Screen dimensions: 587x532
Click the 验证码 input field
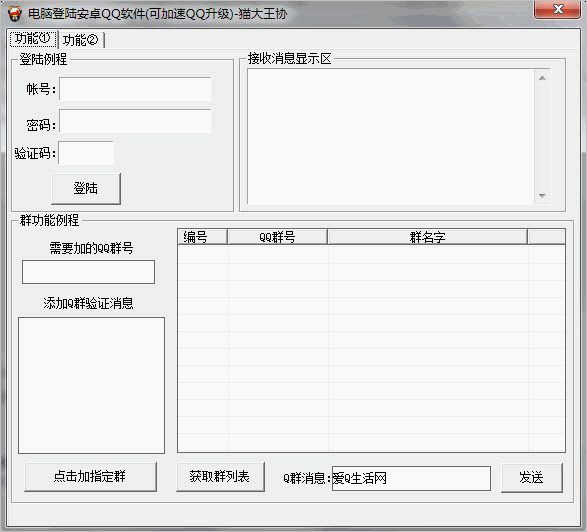[x=86, y=153]
